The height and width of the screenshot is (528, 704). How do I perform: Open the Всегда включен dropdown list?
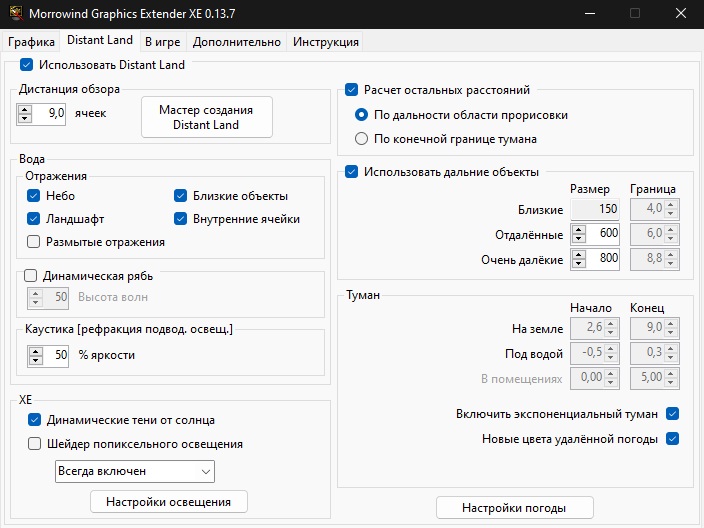pos(135,471)
